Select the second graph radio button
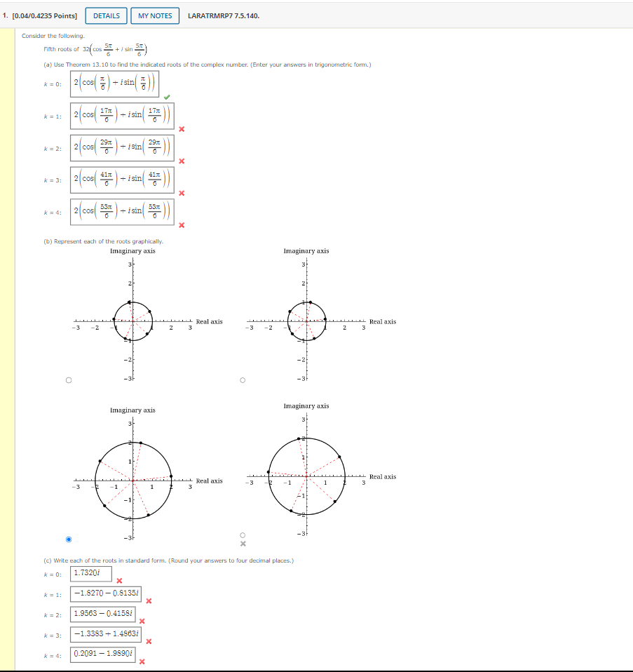This screenshot has width=633, height=672. [243, 379]
